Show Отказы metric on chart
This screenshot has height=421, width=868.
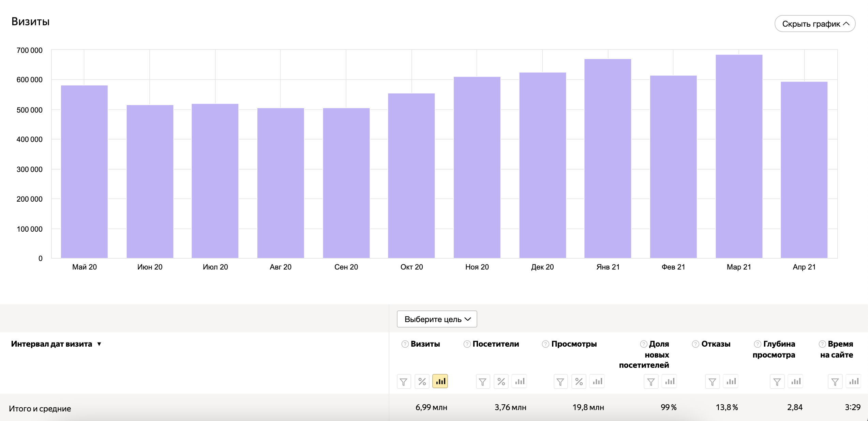(x=731, y=381)
